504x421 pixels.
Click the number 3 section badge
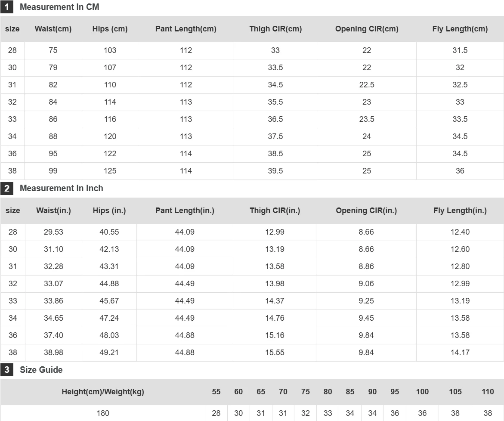7,370
